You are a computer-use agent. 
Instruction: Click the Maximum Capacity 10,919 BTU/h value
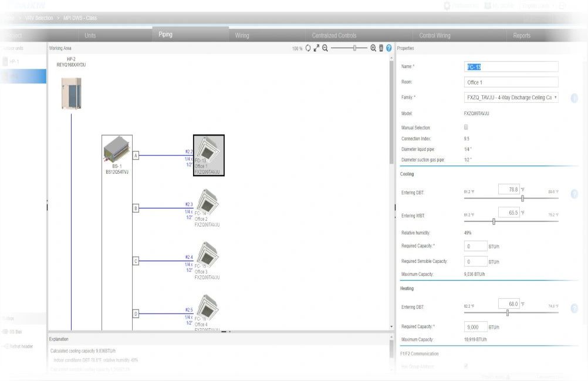coord(475,339)
